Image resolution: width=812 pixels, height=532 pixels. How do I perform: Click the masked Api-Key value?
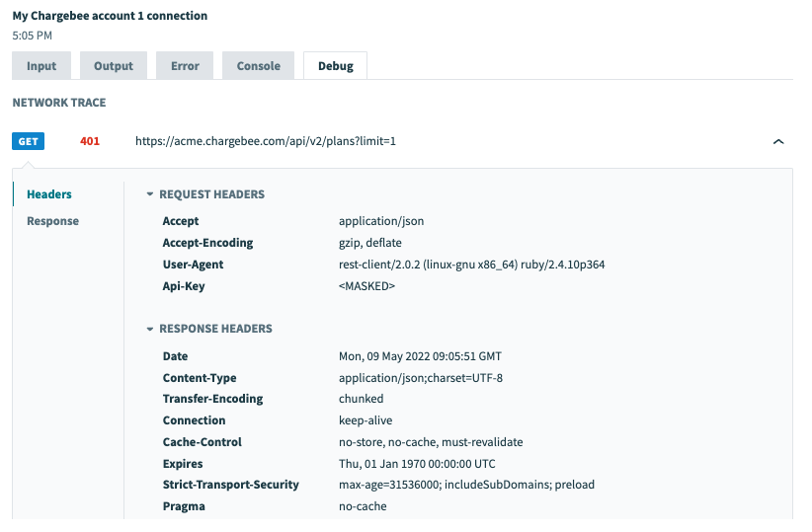tap(366, 286)
